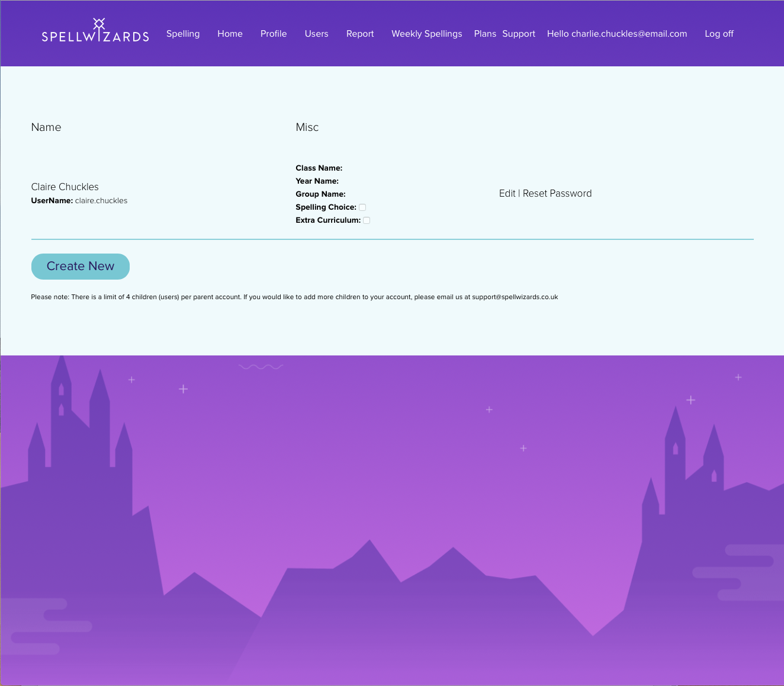The width and height of the screenshot is (784, 686).
Task: Log off from the account
Action: 719,34
